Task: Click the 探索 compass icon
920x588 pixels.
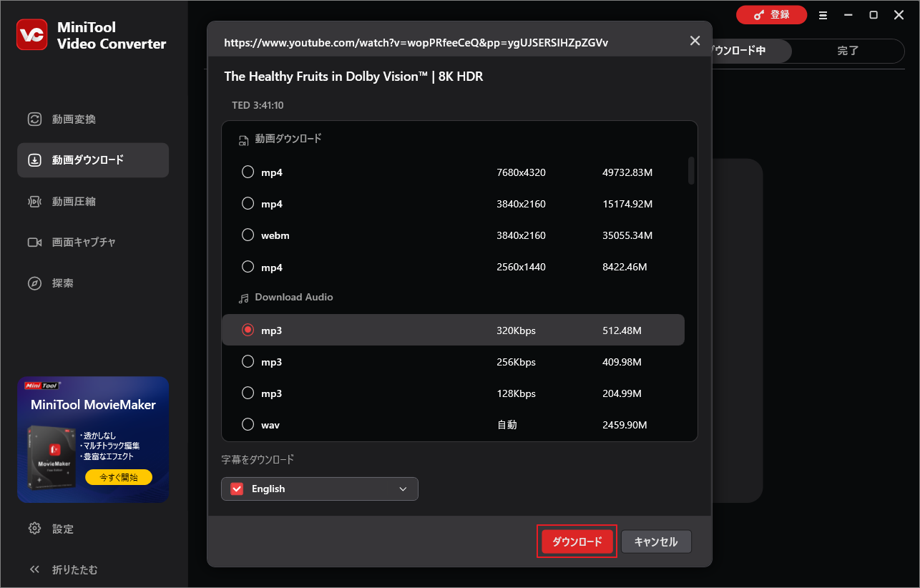Action: tap(34, 283)
